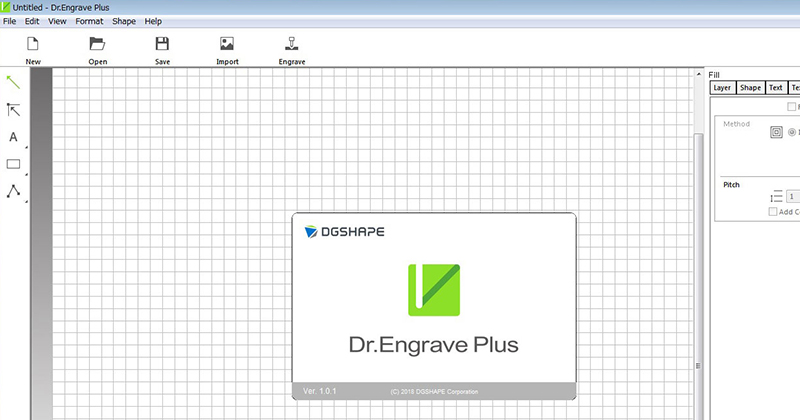Select the Polyline drawing tool
800x420 pixels.
pos(14,191)
